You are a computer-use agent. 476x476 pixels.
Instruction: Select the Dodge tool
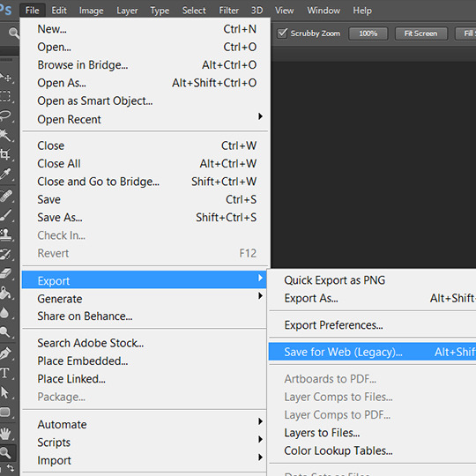point(5,331)
